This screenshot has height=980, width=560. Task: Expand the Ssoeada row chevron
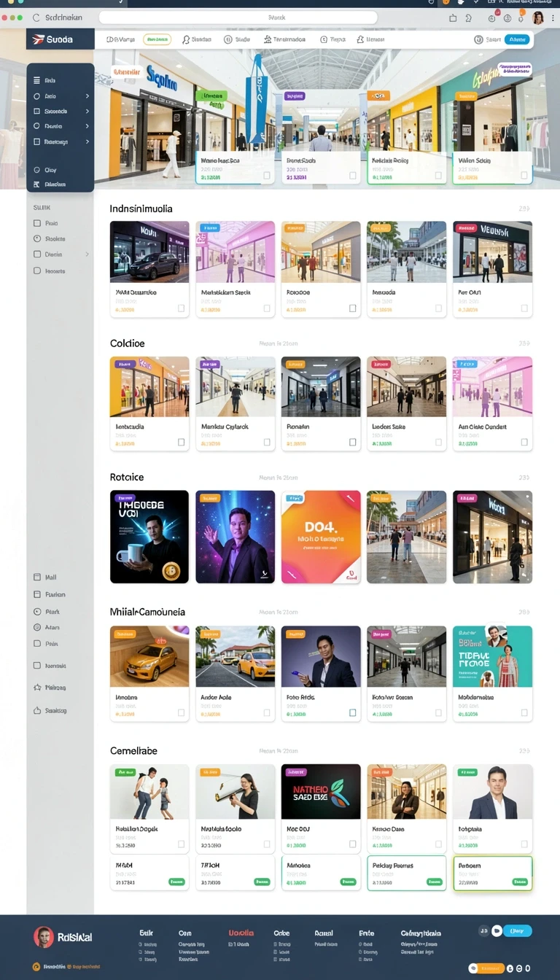[87, 112]
